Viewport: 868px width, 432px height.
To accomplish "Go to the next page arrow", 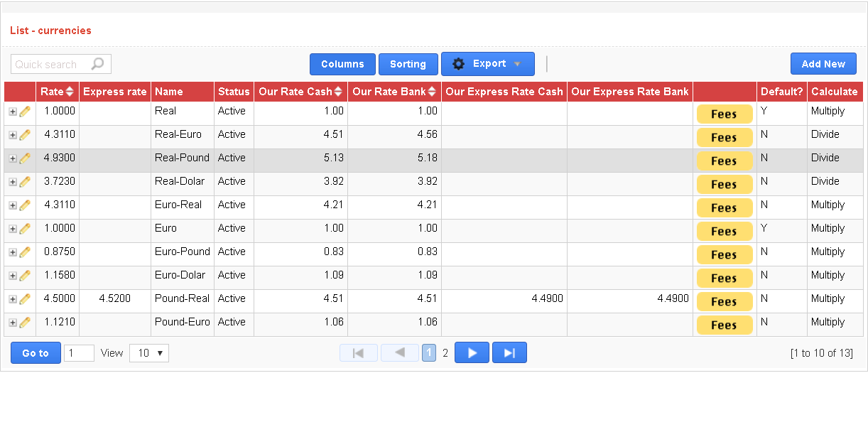I will click(472, 353).
